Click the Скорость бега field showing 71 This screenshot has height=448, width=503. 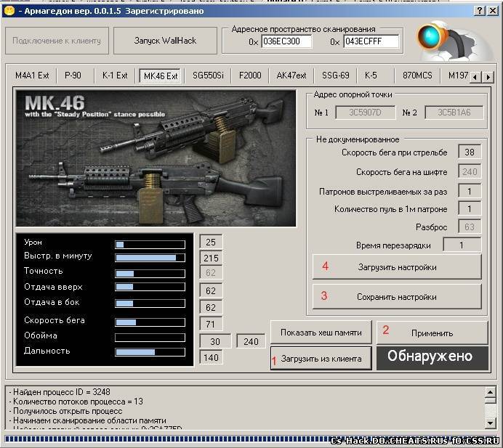(x=211, y=324)
